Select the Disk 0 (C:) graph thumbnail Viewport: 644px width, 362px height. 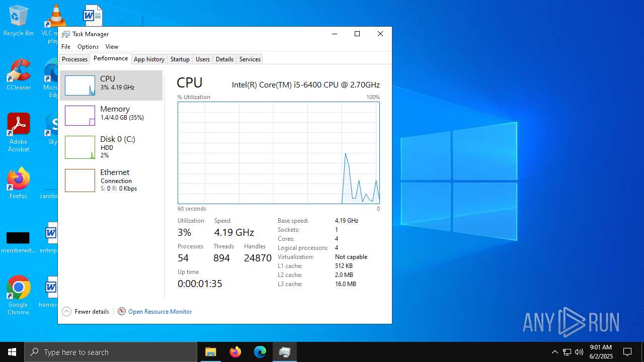pos(80,147)
